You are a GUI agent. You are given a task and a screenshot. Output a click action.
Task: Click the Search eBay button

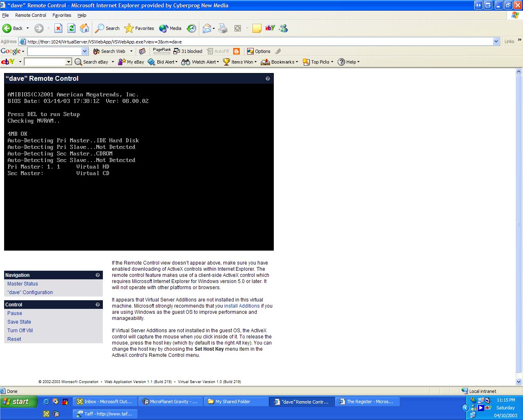[x=91, y=62]
